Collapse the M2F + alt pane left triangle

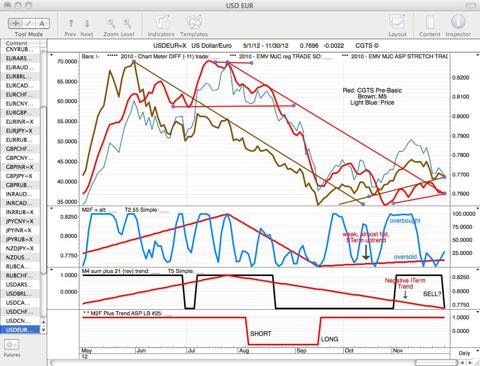point(52,209)
